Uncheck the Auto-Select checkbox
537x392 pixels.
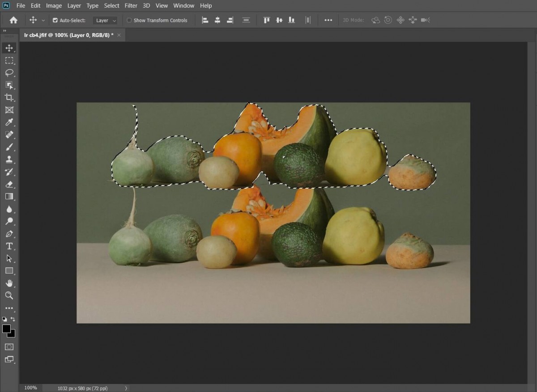coord(55,20)
